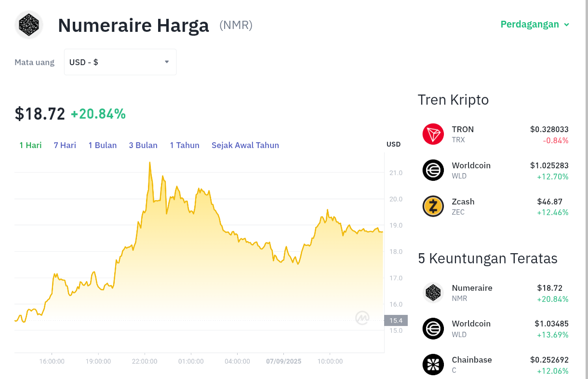588x379 pixels.
Task: Click the Zcash change +12.46%
Action: click(x=553, y=213)
